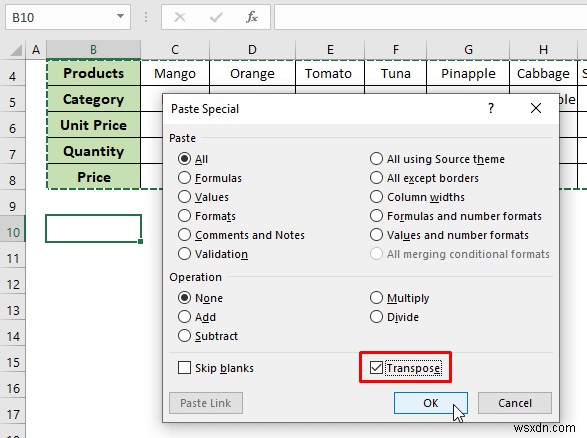The height and width of the screenshot is (438, 587).
Task: Click inside the formula bar input
Action: [x=431, y=17]
